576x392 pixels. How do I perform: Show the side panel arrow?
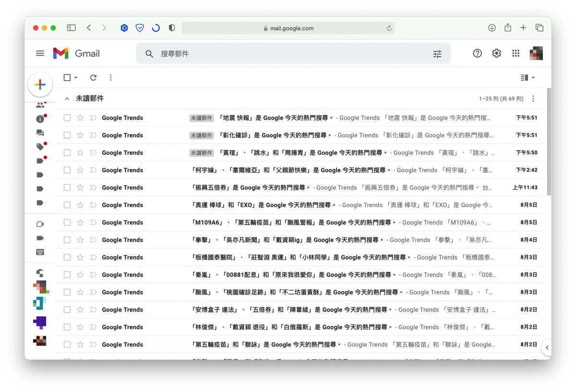(x=547, y=347)
